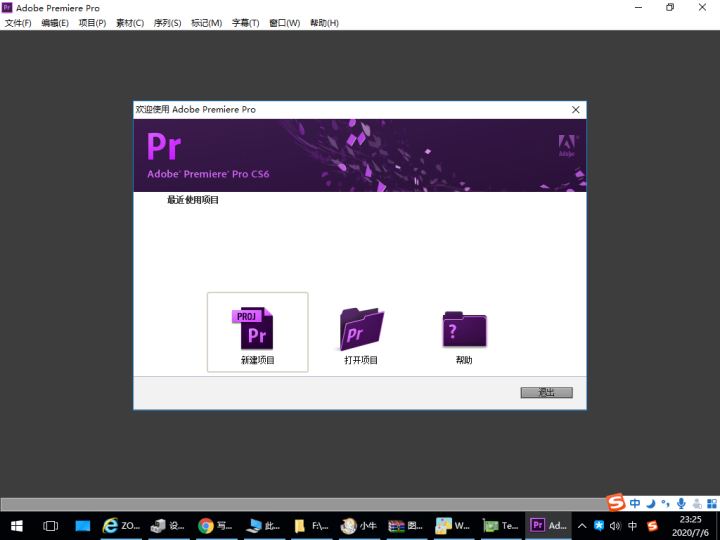Open the Windows Start menu
The width and height of the screenshot is (720, 540).
17,526
